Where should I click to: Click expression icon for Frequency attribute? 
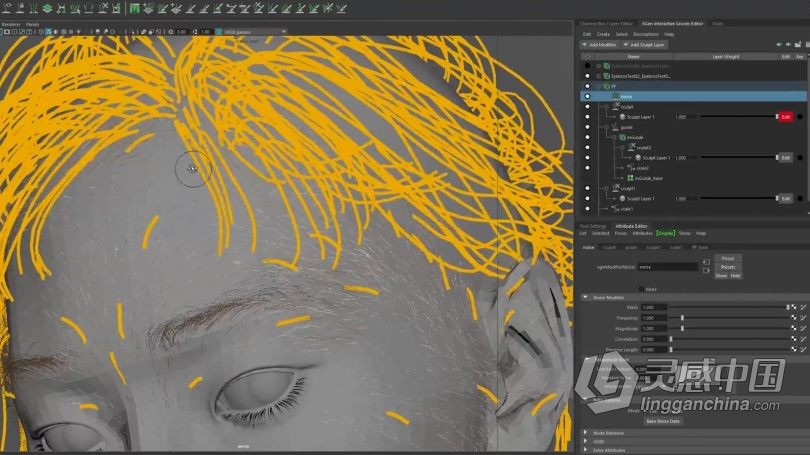[803, 318]
